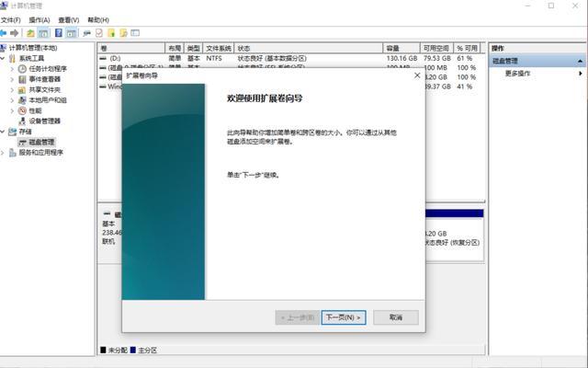Open the 帮助(H) menu
This screenshot has height=368, width=588.
point(96,19)
